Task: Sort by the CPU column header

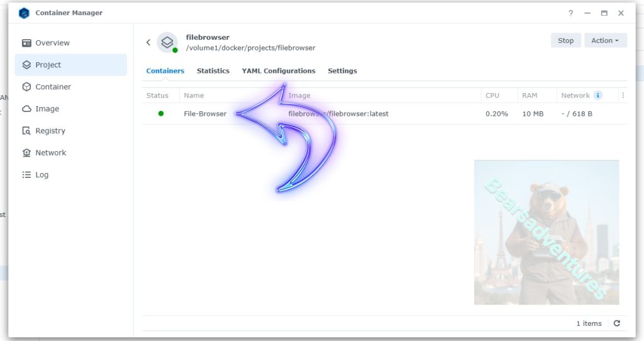Action: [x=492, y=96]
